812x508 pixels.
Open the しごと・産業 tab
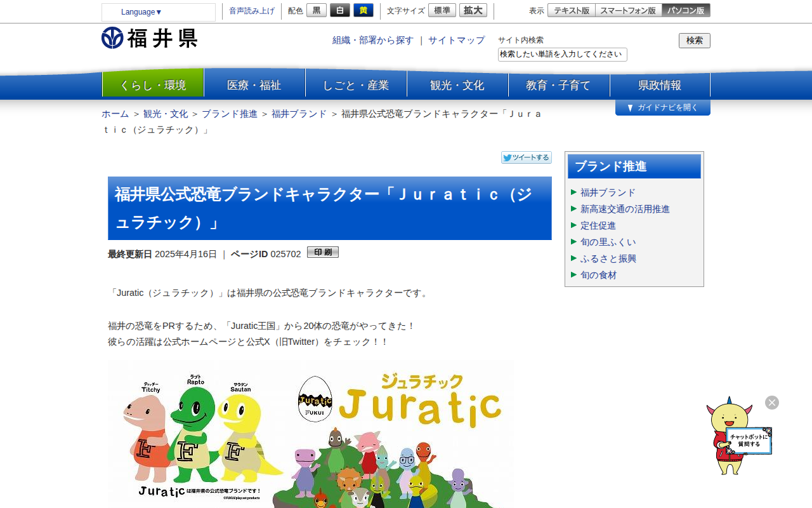tap(356, 84)
